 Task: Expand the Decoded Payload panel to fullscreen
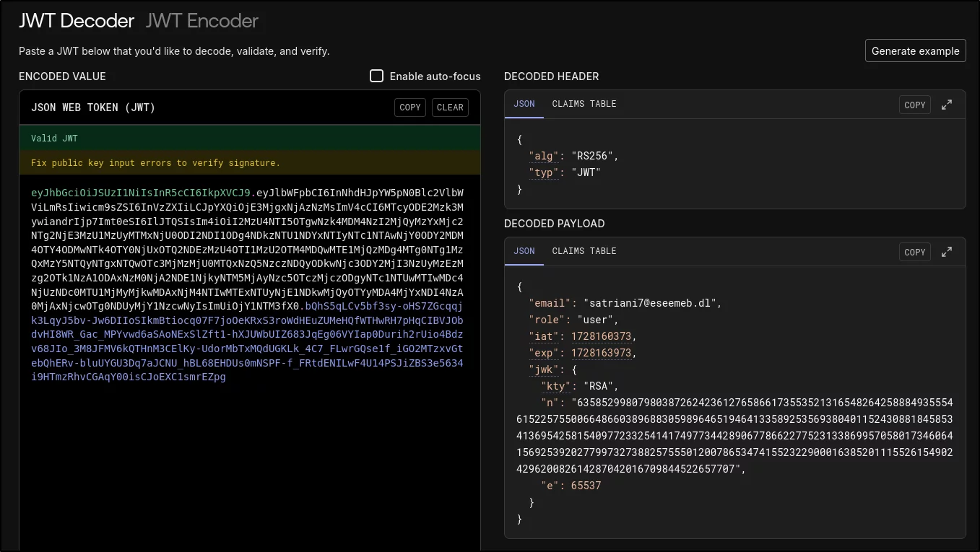(947, 252)
